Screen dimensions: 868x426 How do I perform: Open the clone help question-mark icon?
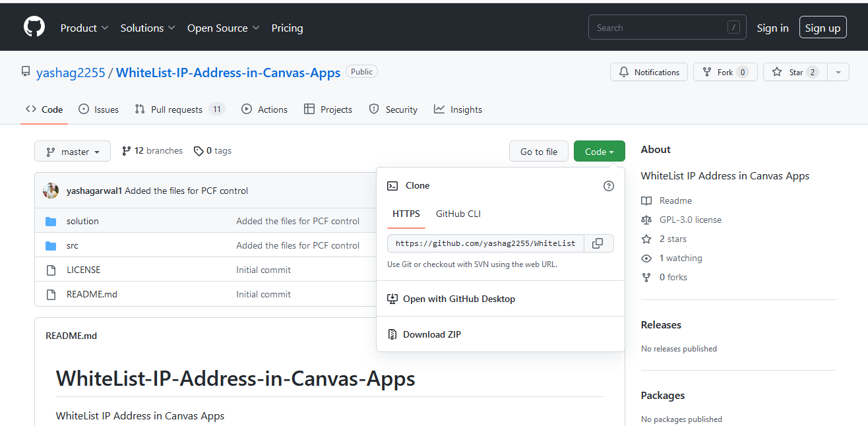pos(609,186)
